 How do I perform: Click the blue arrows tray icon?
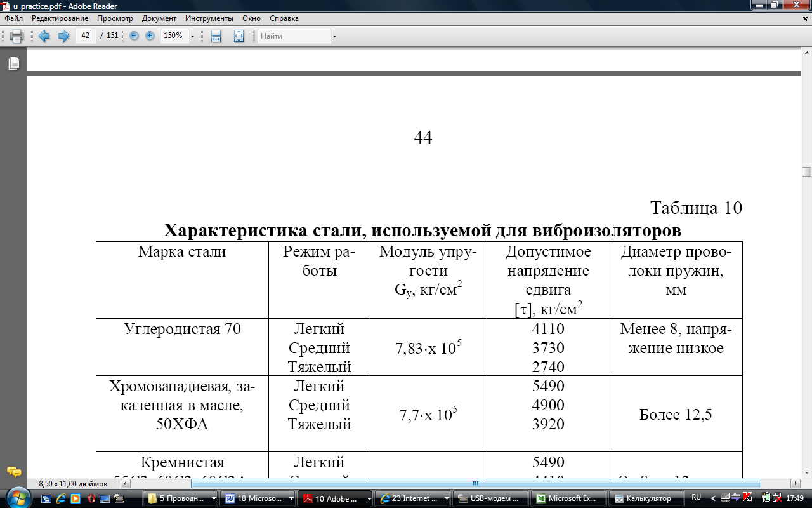737,498
